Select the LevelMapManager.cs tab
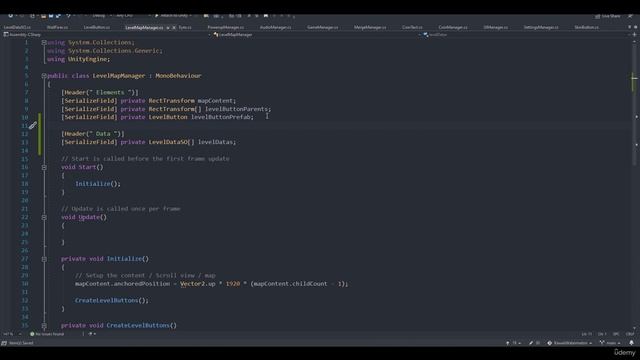 [x=144, y=27]
